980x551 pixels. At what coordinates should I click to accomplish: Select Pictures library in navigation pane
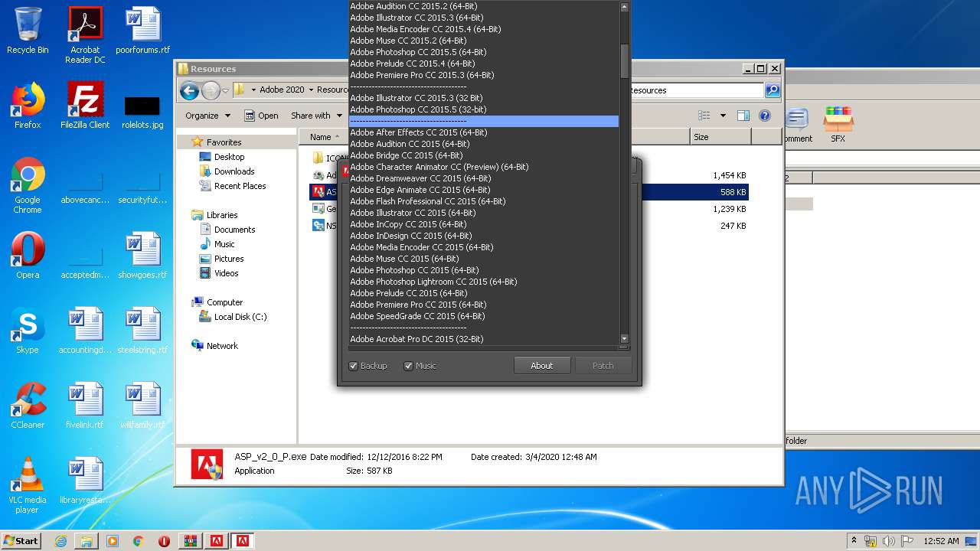(x=229, y=259)
